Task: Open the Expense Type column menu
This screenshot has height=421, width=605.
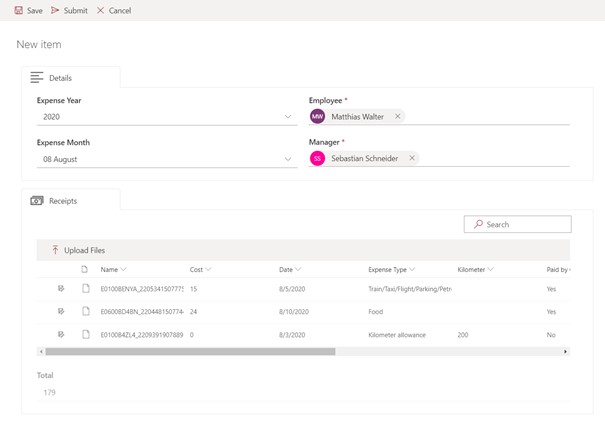Action: click(x=412, y=269)
